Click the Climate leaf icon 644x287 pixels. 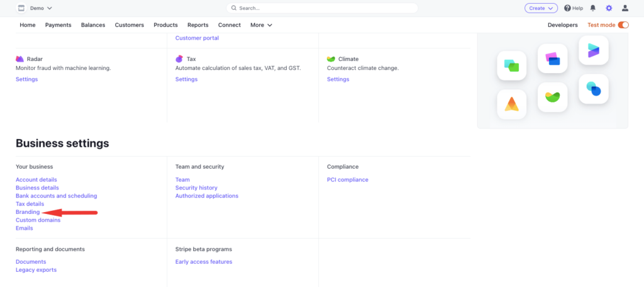331,59
